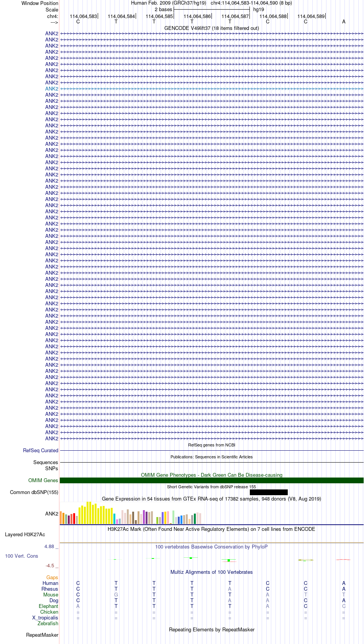364x644 pixels.
Task: Click the OMIM Genes track label
Action: coord(43,481)
